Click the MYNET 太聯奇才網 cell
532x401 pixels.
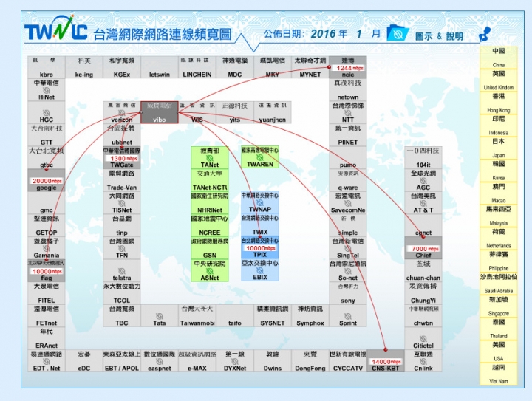click(x=310, y=67)
